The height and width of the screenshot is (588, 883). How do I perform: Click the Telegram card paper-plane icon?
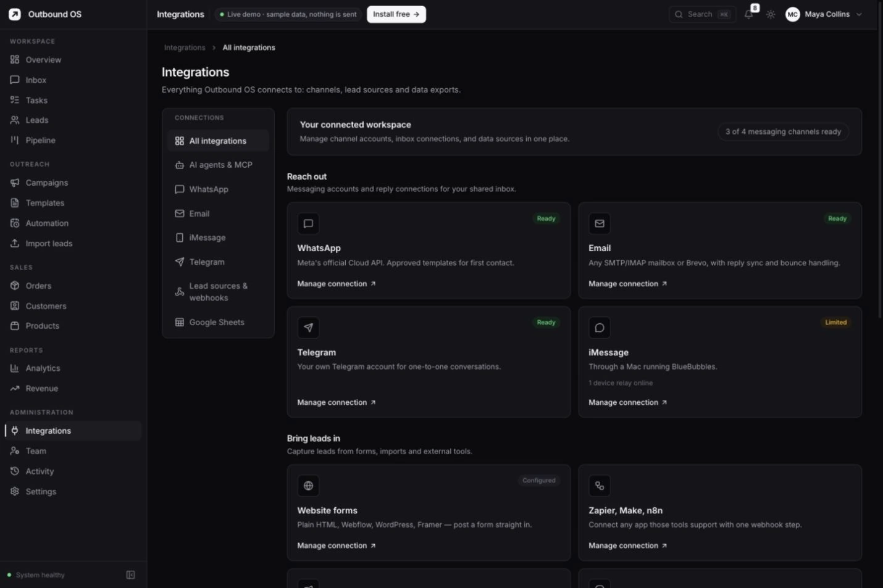[308, 328]
